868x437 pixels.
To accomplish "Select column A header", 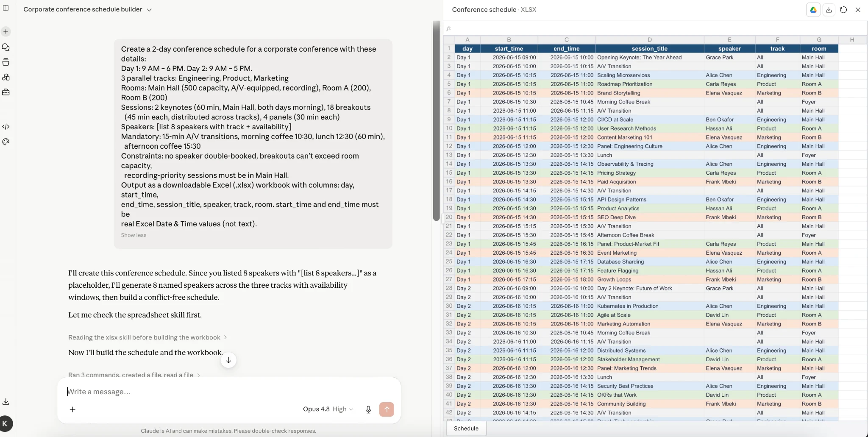I will pyautogui.click(x=467, y=40).
